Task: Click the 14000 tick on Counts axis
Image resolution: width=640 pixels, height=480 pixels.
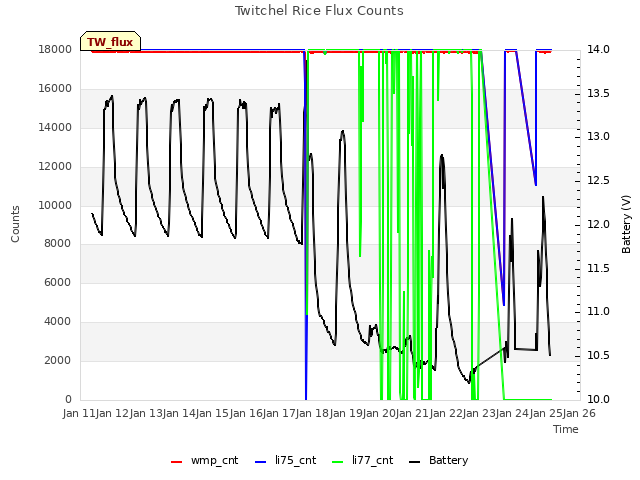Action: (55, 127)
